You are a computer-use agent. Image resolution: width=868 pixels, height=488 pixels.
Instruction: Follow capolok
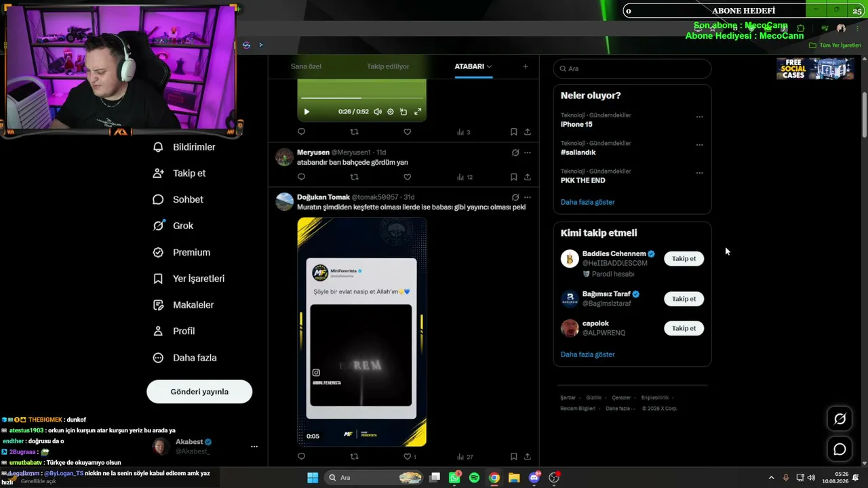point(684,328)
